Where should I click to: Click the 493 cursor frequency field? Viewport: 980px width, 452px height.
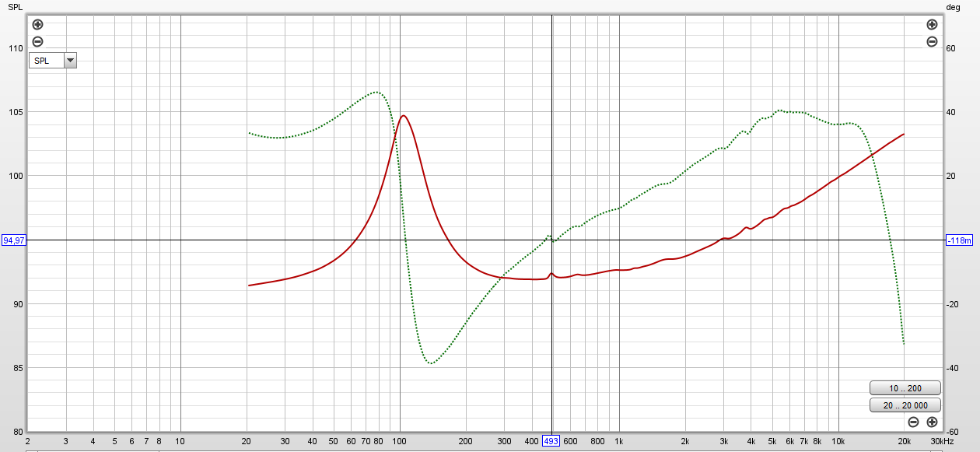tap(551, 441)
